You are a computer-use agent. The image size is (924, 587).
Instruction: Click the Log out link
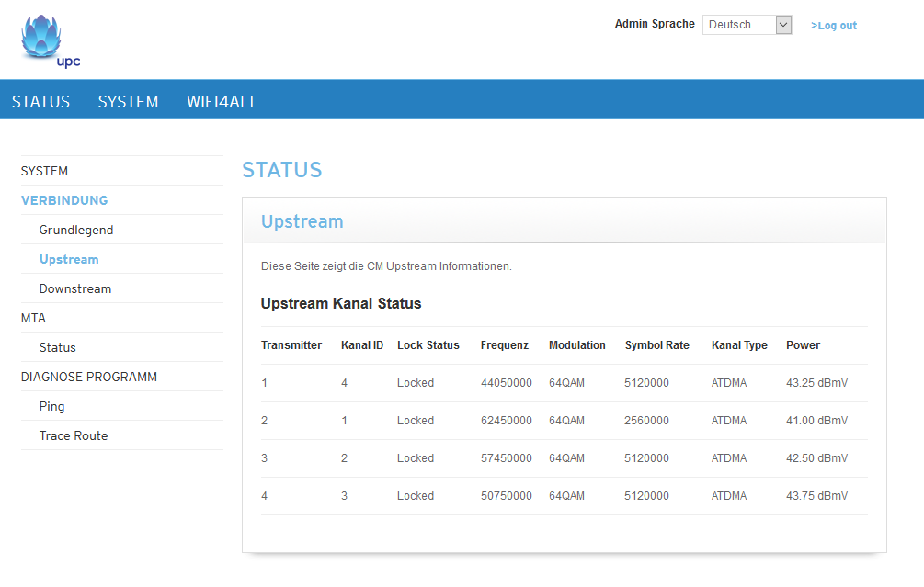(x=833, y=26)
